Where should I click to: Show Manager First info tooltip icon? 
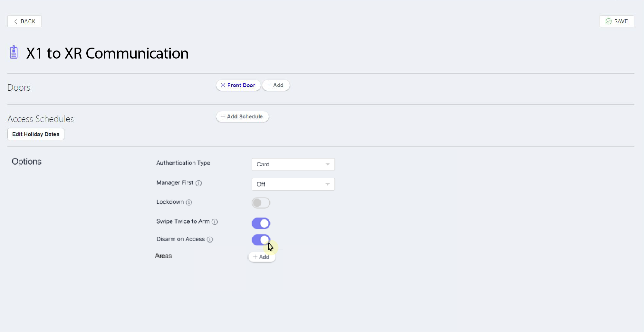(x=199, y=183)
